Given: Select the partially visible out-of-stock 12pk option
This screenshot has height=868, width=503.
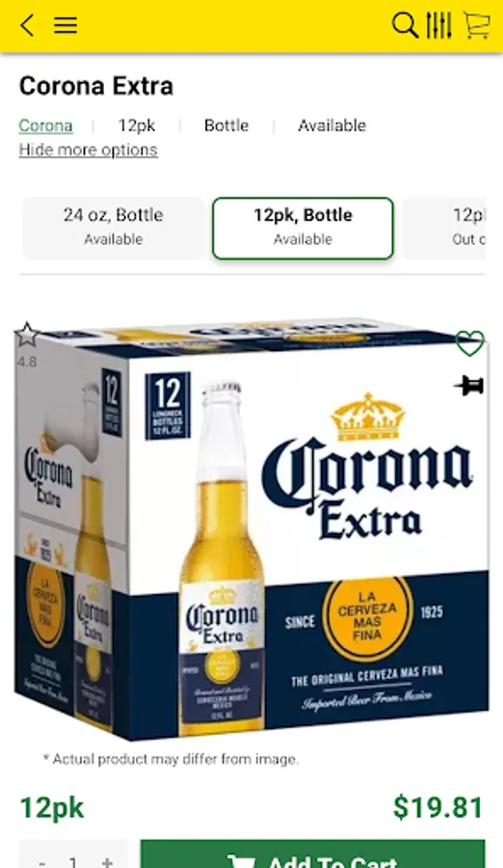Looking at the screenshot, I should pos(444,228).
